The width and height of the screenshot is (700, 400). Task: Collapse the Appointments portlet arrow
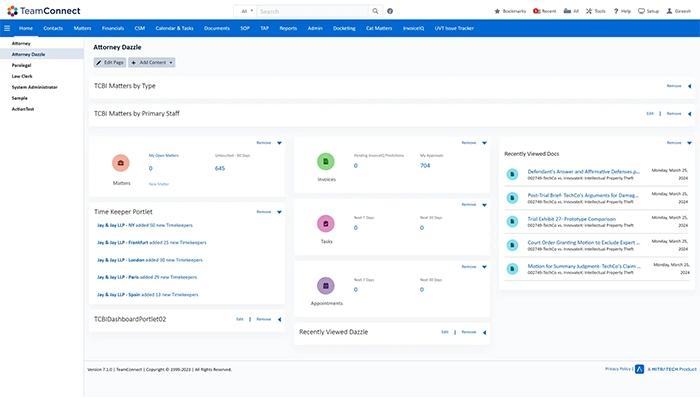(484, 267)
